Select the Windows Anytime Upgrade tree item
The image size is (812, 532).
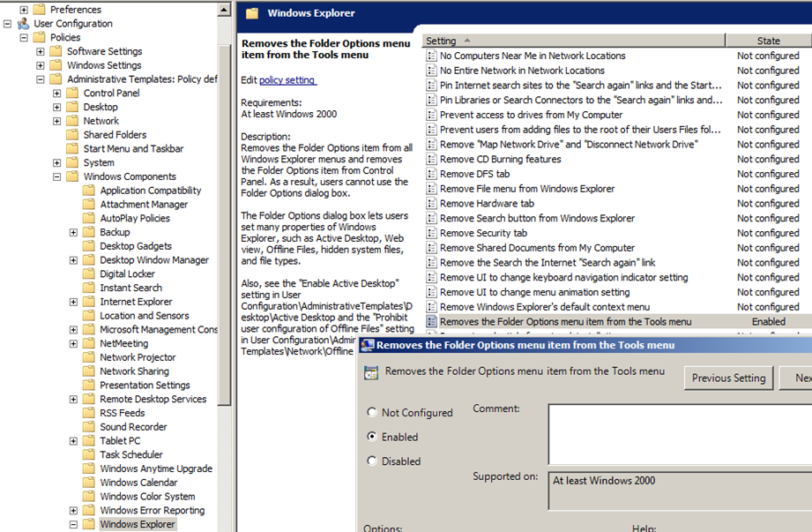(156, 468)
